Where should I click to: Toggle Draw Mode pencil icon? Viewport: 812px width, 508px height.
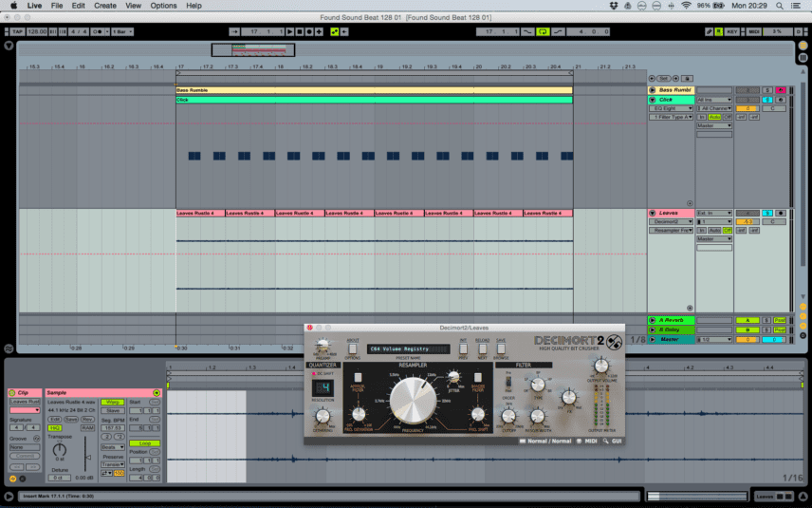(x=709, y=31)
